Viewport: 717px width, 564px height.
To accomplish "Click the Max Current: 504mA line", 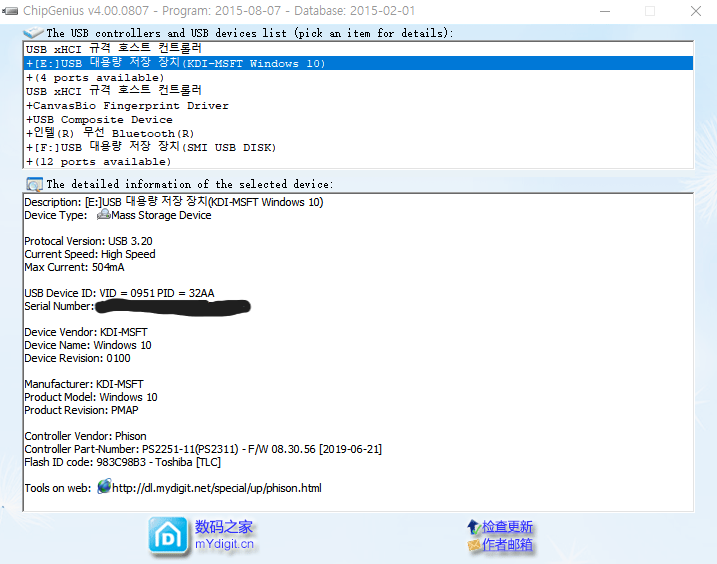I will coord(74,267).
